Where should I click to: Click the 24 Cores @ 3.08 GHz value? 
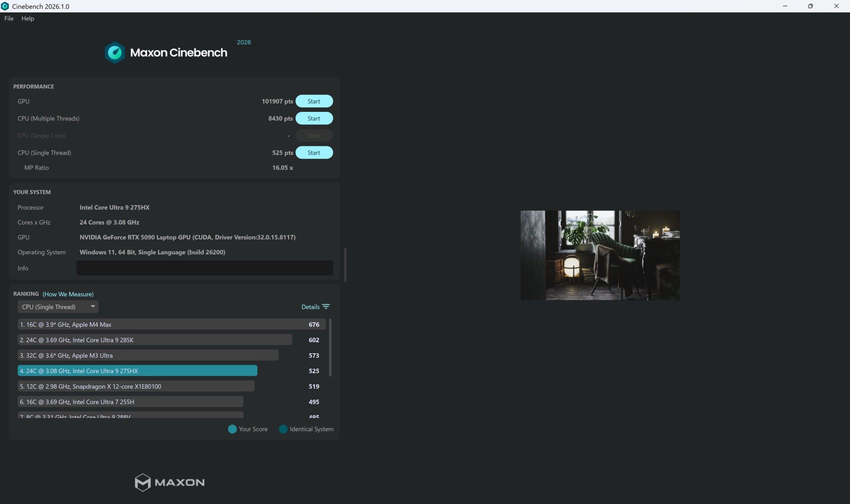109,223
